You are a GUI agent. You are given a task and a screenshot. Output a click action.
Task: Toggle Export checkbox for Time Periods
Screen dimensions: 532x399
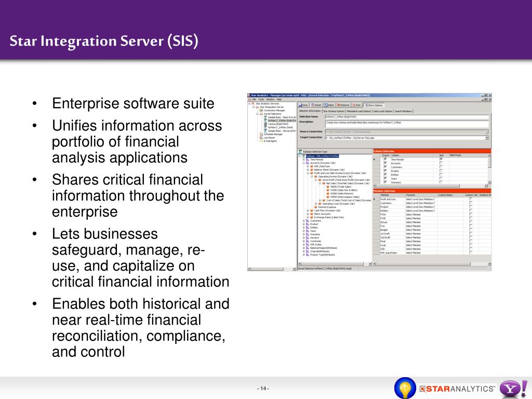[x=385, y=159]
